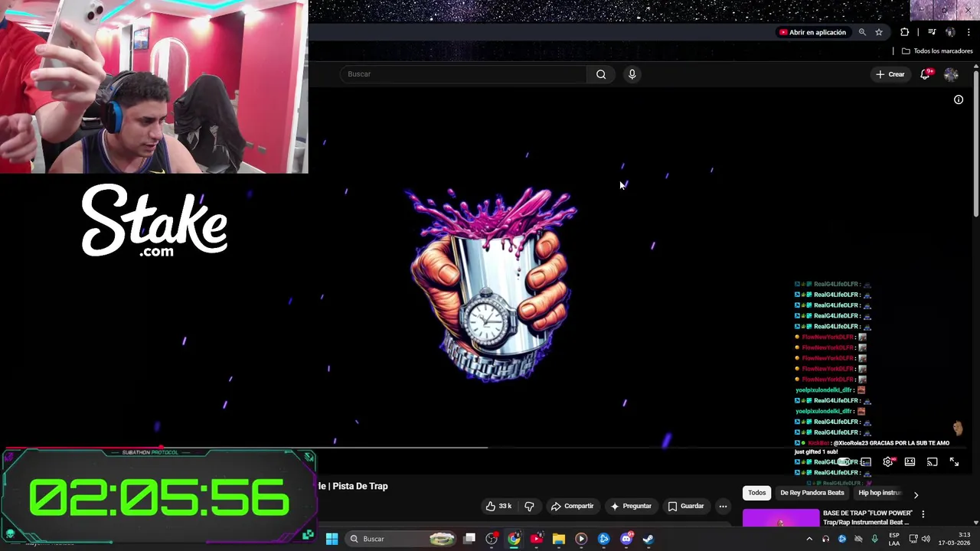Viewport: 980px width, 551px height.
Task: Open YouTube notifications bell
Action: [926, 74]
